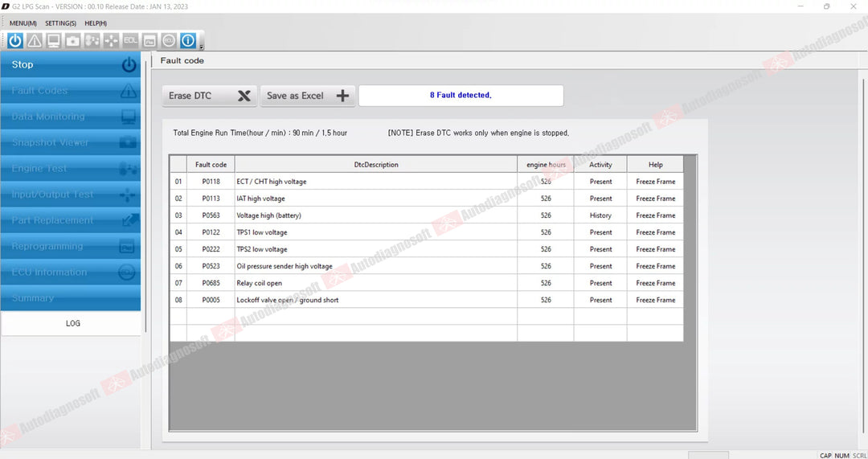Image resolution: width=868 pixels, height=459 pixels.
Task: Open Freeze Frame for P0563 row
Action: point(656,215)
